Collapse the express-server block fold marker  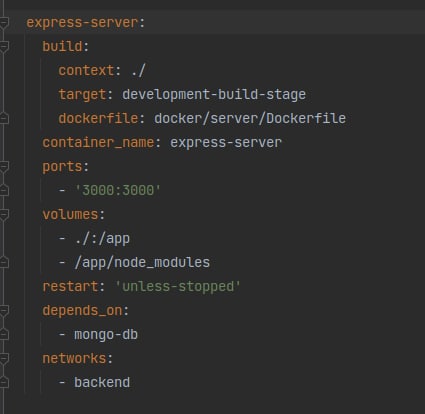click(4, 23)
